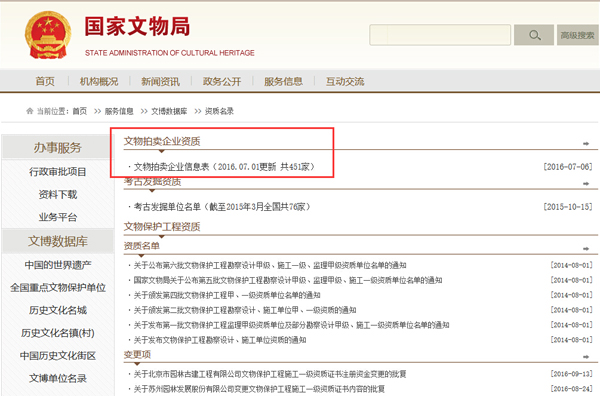
Task: Open 关于颁发第二批文物保护工程 notice
Action: click(x=245, y=310)
